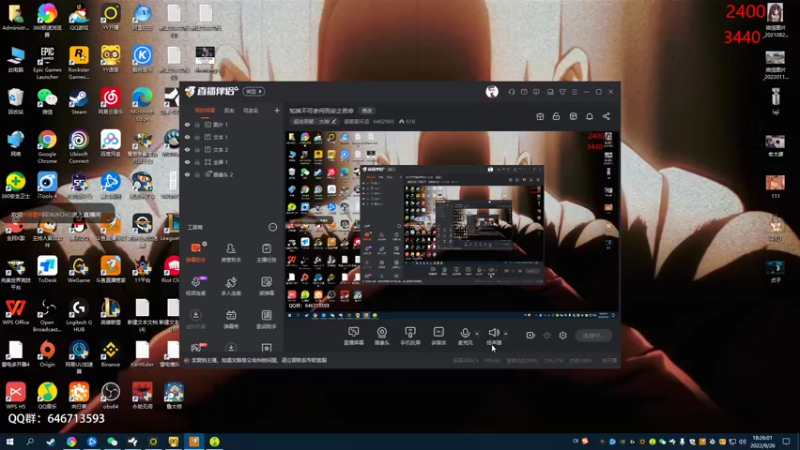800x450 pixels.
Task: Open Google Chrome desktop shortcut
Action: [x=47, y=146]
